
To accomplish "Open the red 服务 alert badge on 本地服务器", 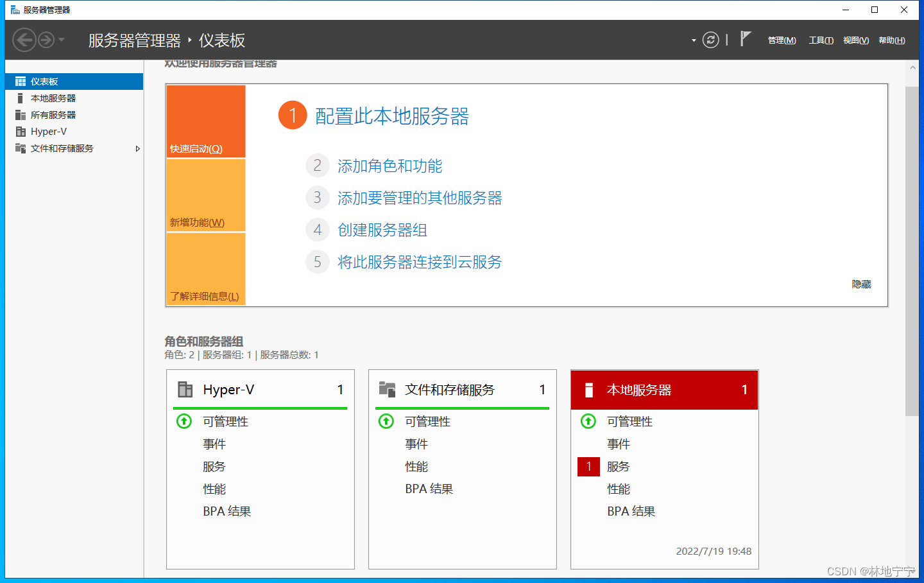I will pos(588,467).
